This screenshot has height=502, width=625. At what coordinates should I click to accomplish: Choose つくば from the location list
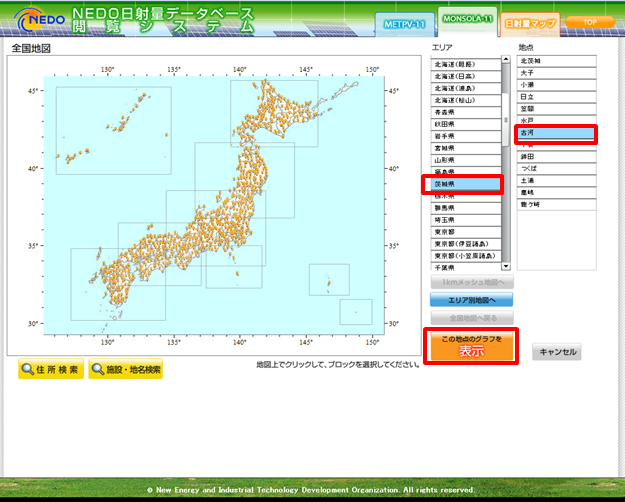tap(555, 169)
